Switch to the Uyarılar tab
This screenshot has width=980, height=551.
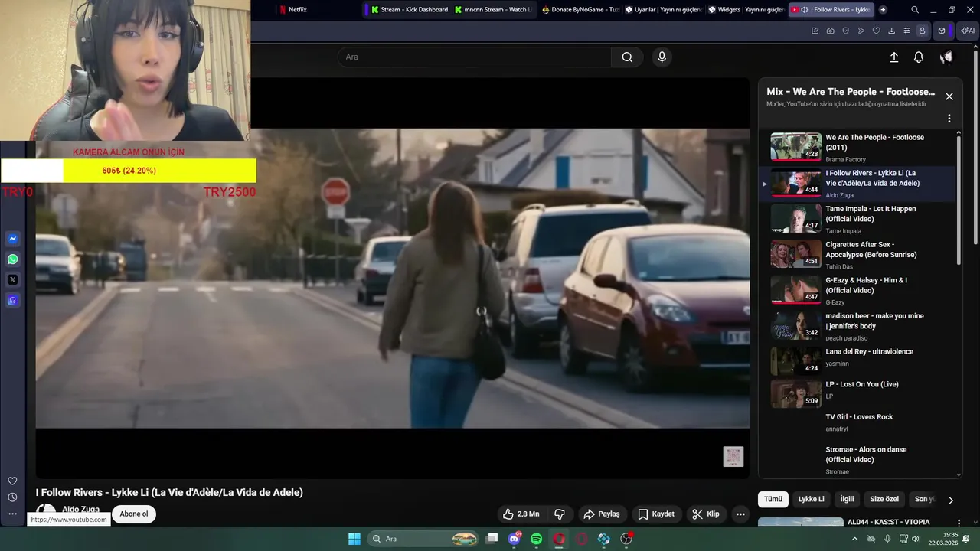(663, 10)
